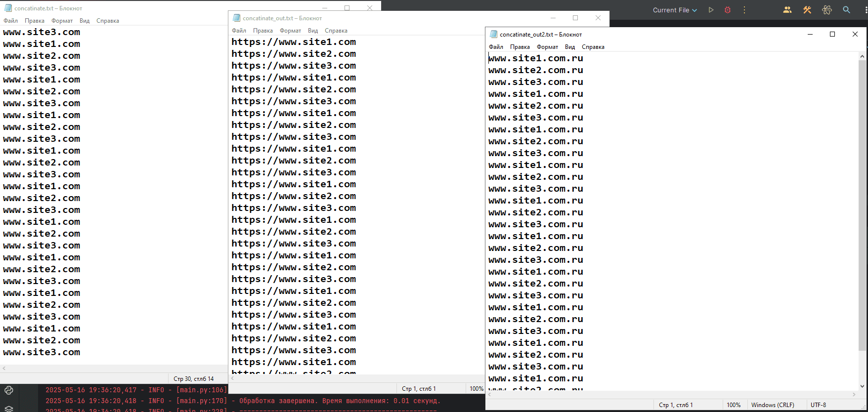The image size is (868, 412).
Task: Minimize the concatinate_out2.txt window
Action: pos(810,34)
